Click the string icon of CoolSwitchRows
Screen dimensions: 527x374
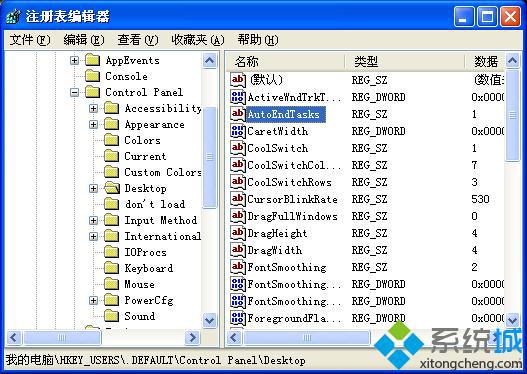pyautogui.click(x=238, y=182)
